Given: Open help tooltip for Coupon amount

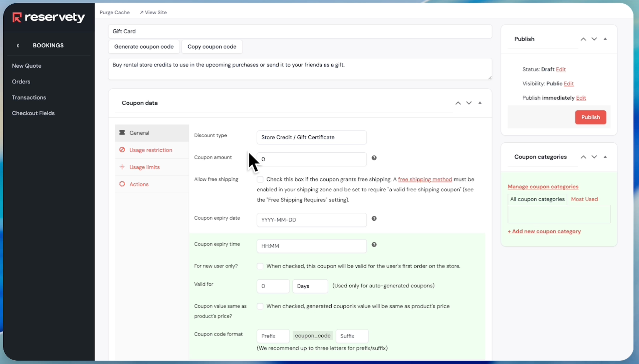Looking at the screenshot, I should pos(374,158).
